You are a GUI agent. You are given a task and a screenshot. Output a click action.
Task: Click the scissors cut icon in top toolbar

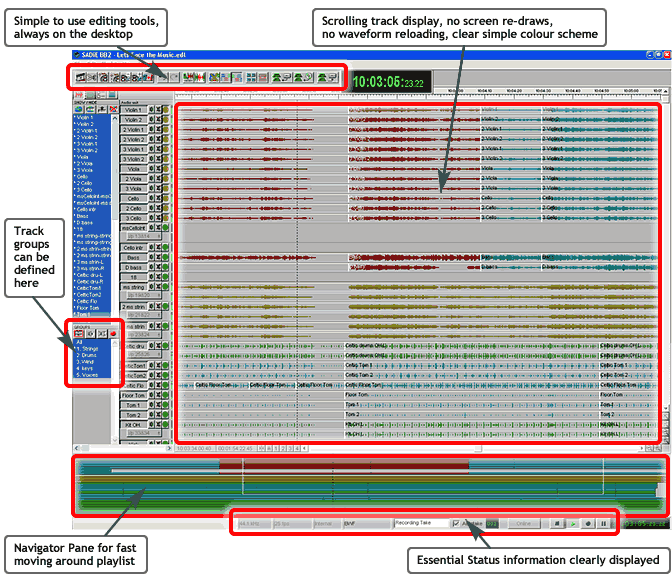point(92,78)
